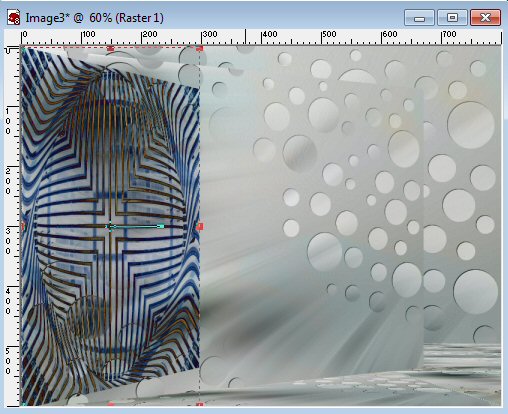
Task: Click the 400 mark on vertical ruler
Action: 8,301
